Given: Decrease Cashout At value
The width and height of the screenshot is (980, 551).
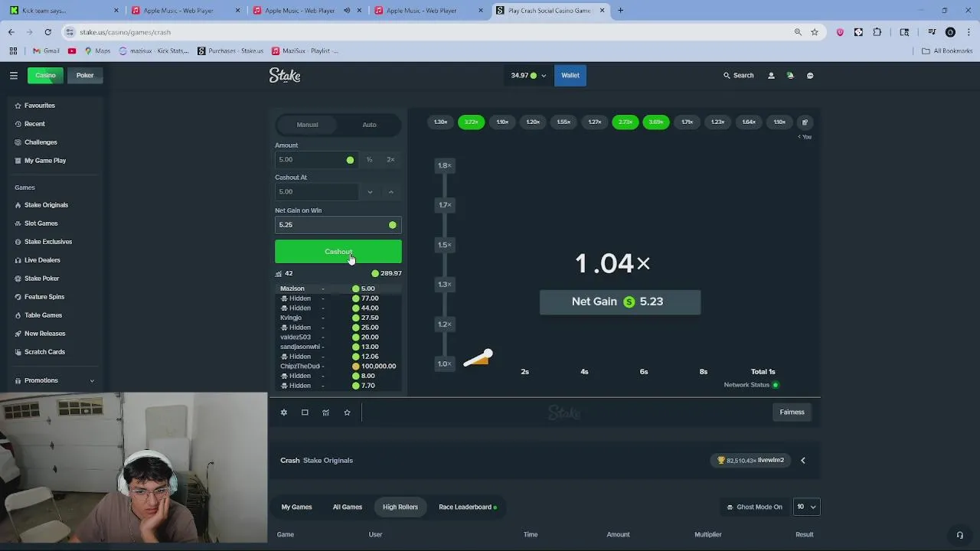Looking at the screenshot, I should click(x=370, y=192).
